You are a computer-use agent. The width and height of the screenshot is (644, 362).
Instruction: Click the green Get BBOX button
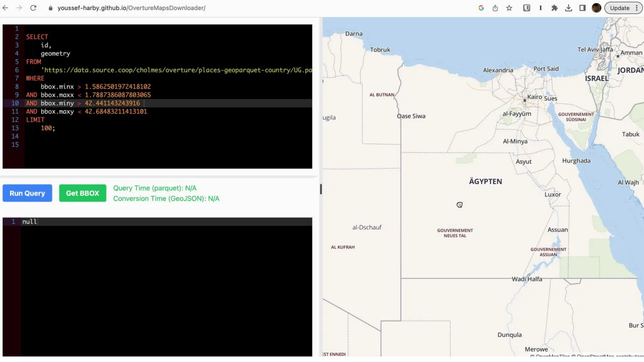click(x=82, y=193)
